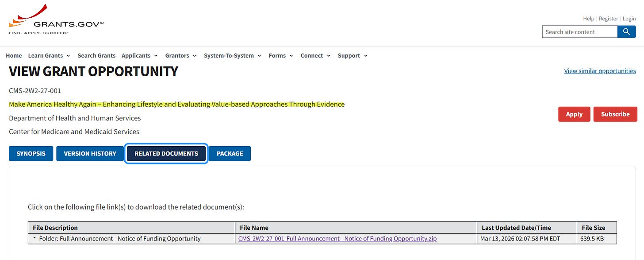Collapse the Full Announcement folder triangle
The width and height of the screenshot is (644, 260).
34,238
